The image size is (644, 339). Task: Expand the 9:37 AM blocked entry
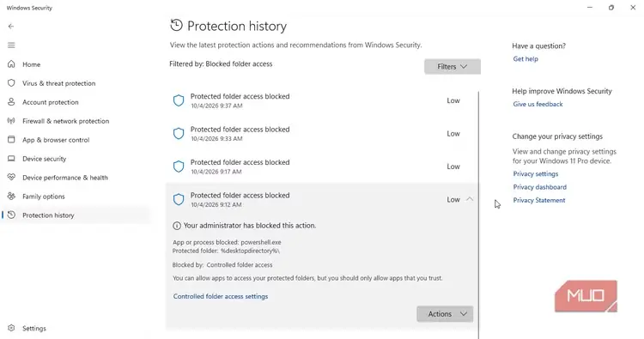click(322, 100)
